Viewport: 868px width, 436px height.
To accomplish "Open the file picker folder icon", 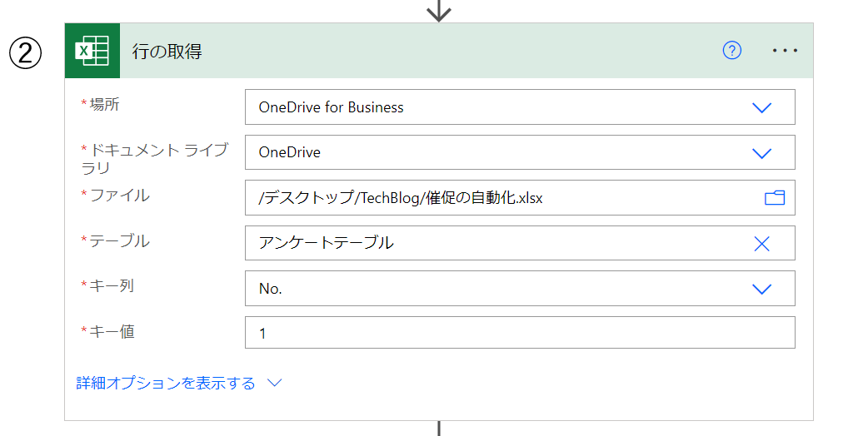I will 775,198.
